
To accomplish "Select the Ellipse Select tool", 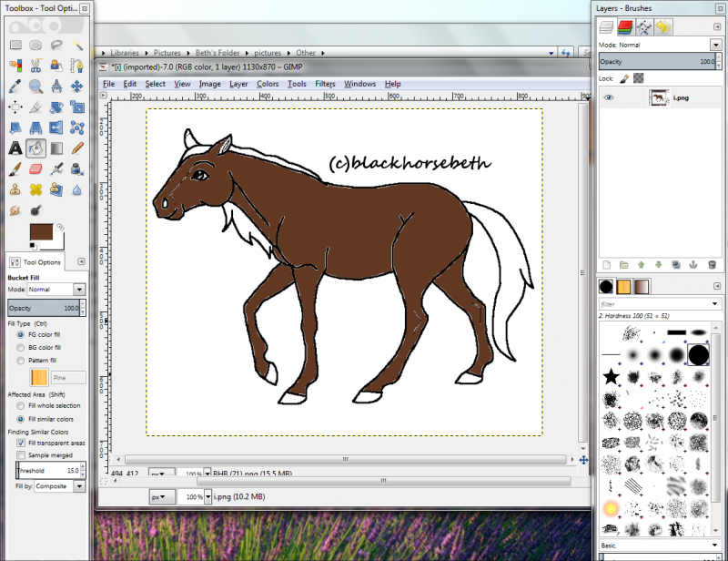I will click(35, 46).
